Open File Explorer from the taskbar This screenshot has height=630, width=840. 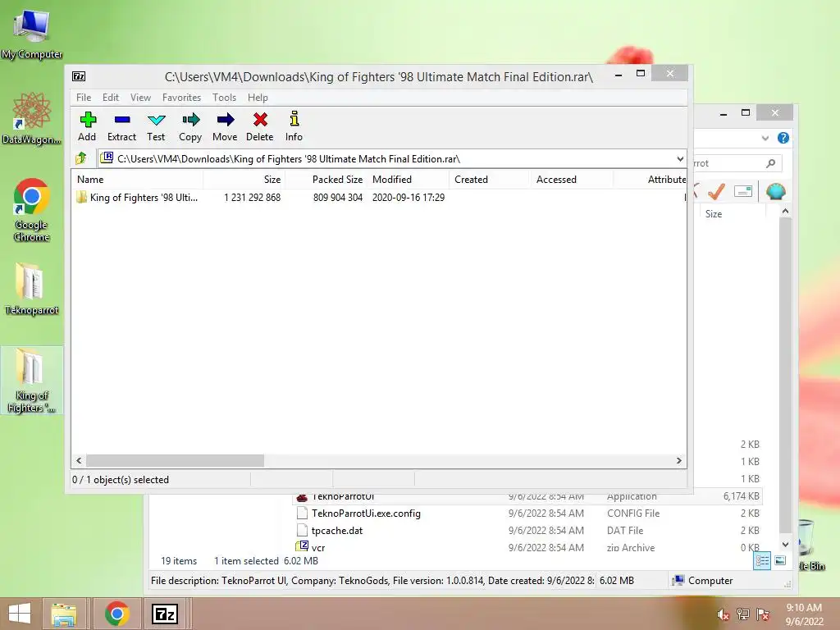click(64, 614)
